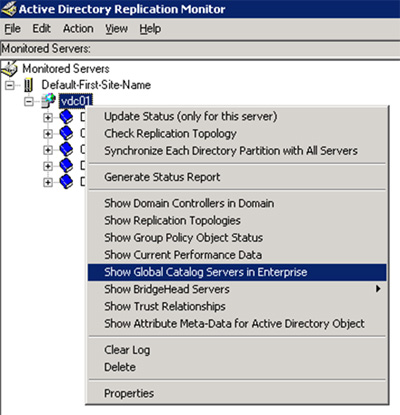Choose Show Replication Topologies
Screen dimensions: 400x415
[237, 220]
